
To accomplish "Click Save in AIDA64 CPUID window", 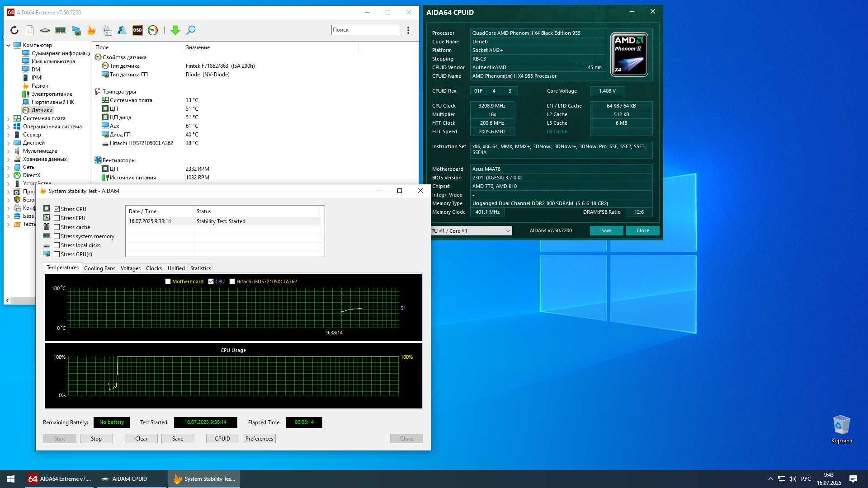I will point(606,231).
